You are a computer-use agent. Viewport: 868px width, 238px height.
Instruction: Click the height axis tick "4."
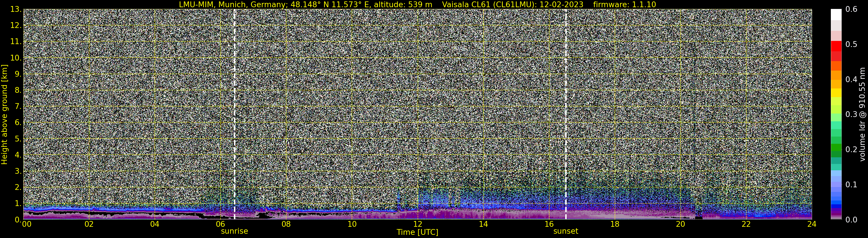(x=18, y=155)
